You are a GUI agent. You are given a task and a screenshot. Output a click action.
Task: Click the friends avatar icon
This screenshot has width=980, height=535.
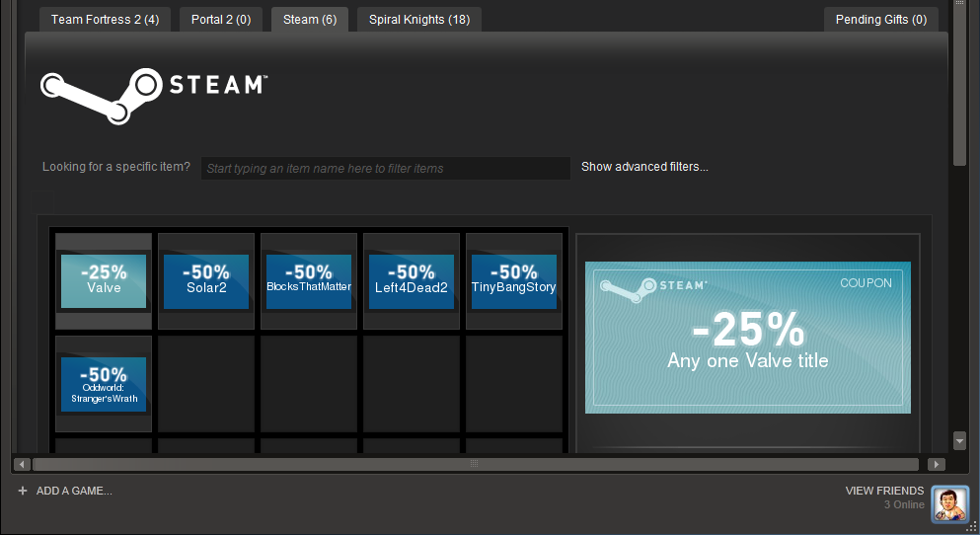[x=950, y=503]
